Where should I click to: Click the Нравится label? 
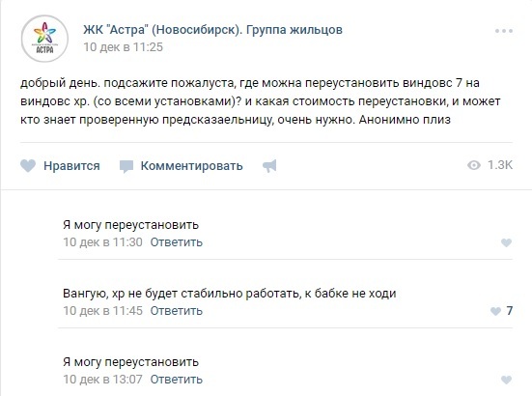click(71, 165)
